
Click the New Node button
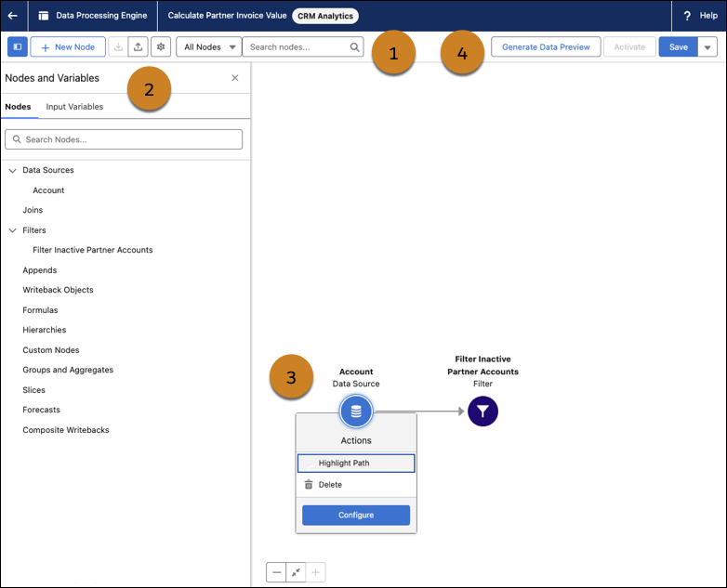68,46
